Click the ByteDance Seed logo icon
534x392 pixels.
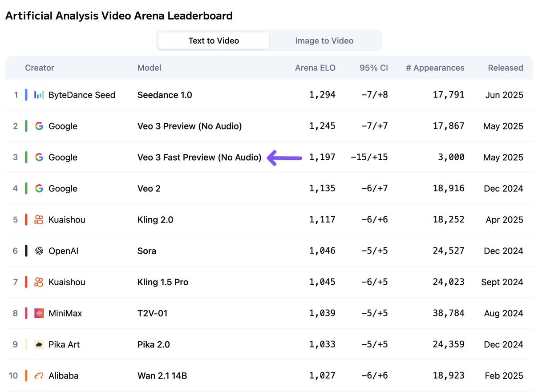[x=39, y=95]
